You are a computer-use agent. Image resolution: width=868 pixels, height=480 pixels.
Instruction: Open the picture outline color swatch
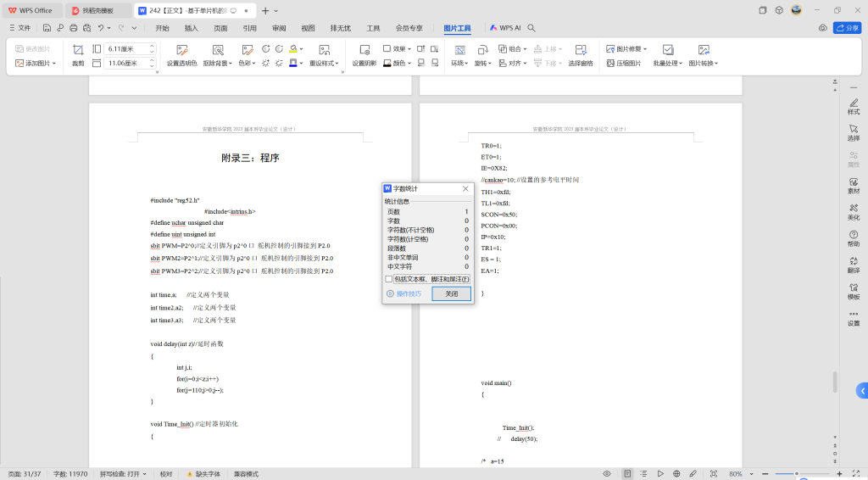[293, 63]
